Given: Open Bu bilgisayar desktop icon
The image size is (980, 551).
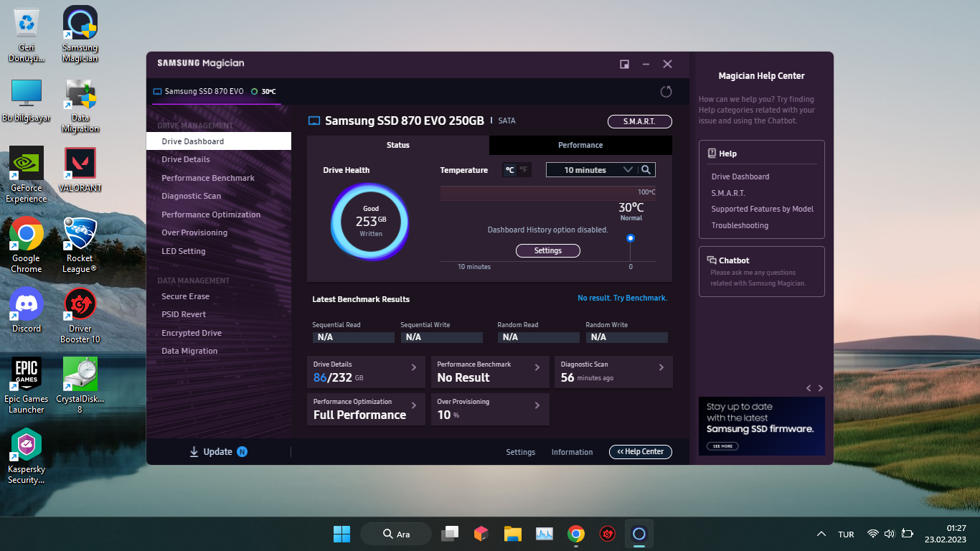Looking at the screenshot, I should point(27,99).
